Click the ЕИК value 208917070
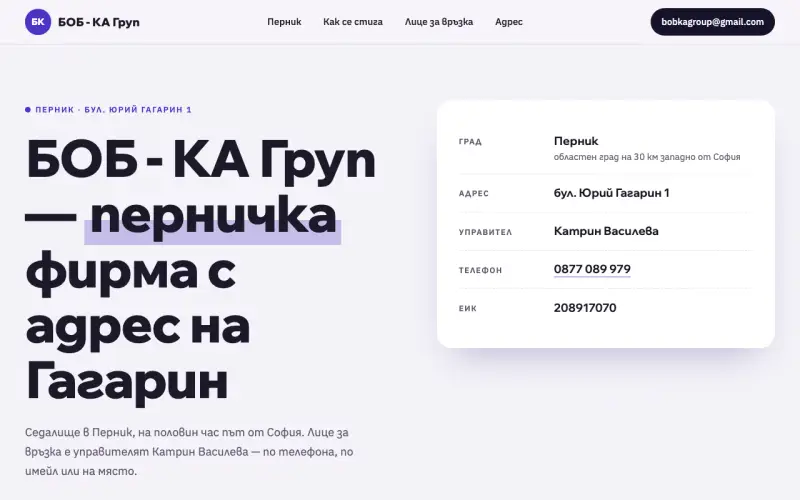Viewport: 800px width, 500px height. coord(585,308)
